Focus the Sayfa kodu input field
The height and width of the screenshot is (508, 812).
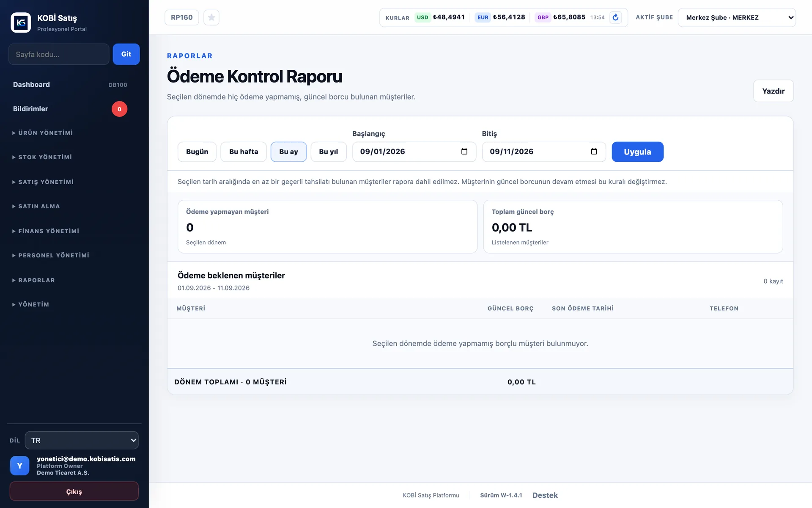(59, 54)
